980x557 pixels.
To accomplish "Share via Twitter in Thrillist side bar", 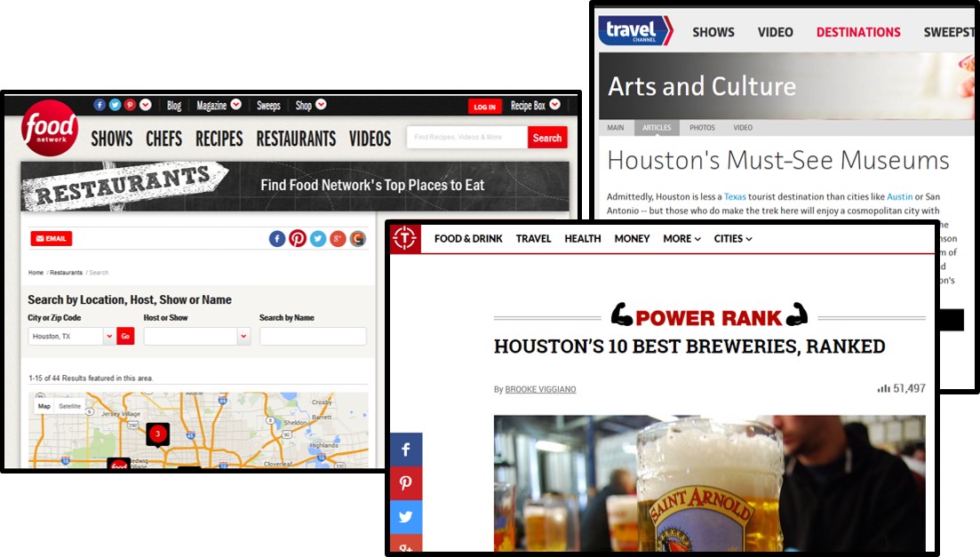I will tap(406, 517).
